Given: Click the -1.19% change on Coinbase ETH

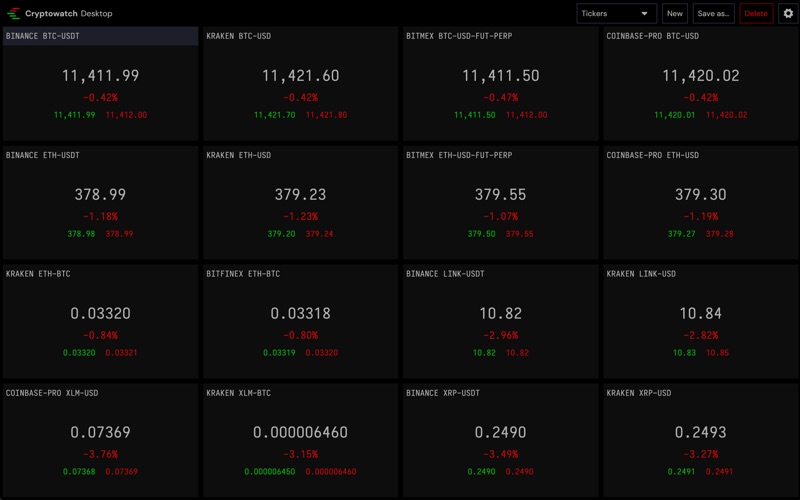Looking at the screenshot, I should [701, 216].
